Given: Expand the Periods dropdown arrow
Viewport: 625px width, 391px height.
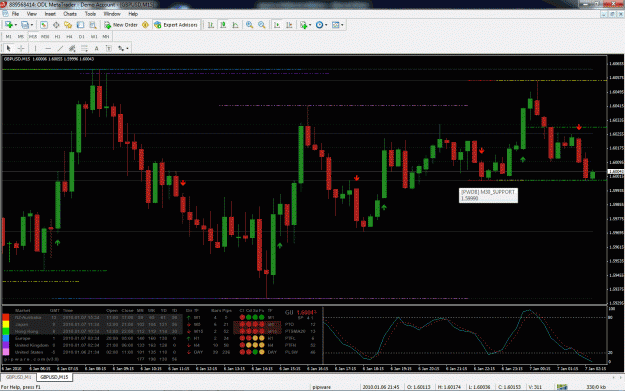Looking at the screenshot, I should pyautogui.click(x=326, y=25).
